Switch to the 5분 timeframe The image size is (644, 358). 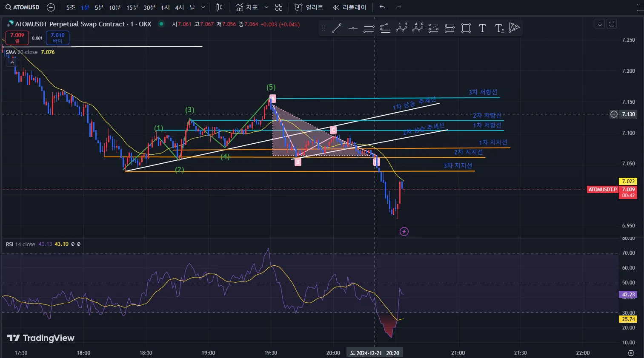(x=99, y=7)
